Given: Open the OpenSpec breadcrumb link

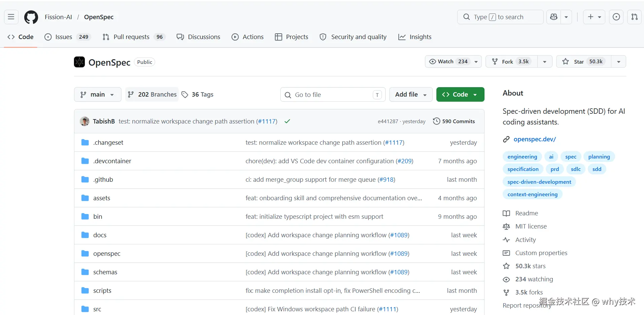Looking at the screenshot, I should pyautogui.click(x=99, y=17).
